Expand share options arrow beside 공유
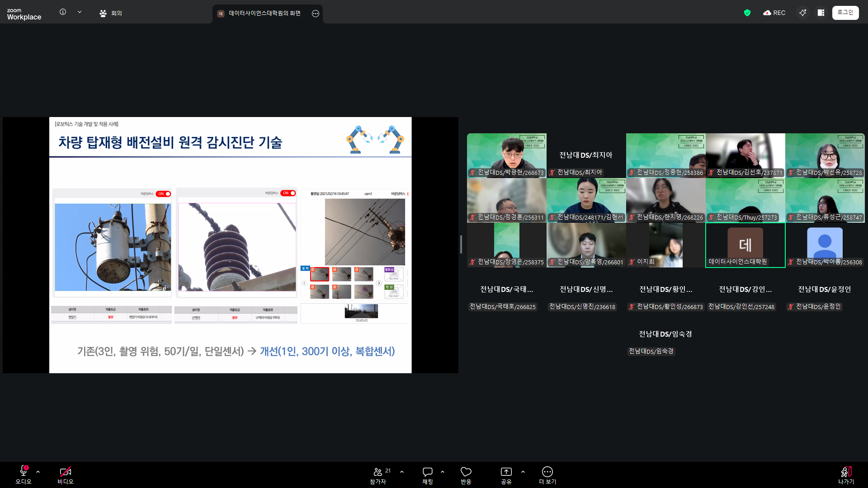The image size is (868, 488). pos(523,472)
